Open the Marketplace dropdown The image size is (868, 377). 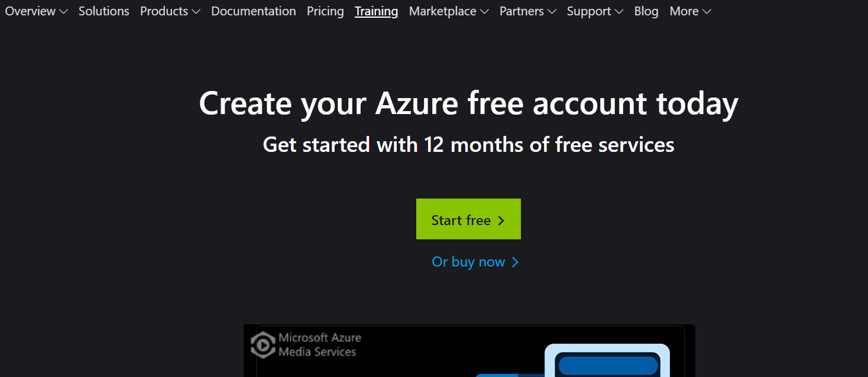(x=448, y=11)
